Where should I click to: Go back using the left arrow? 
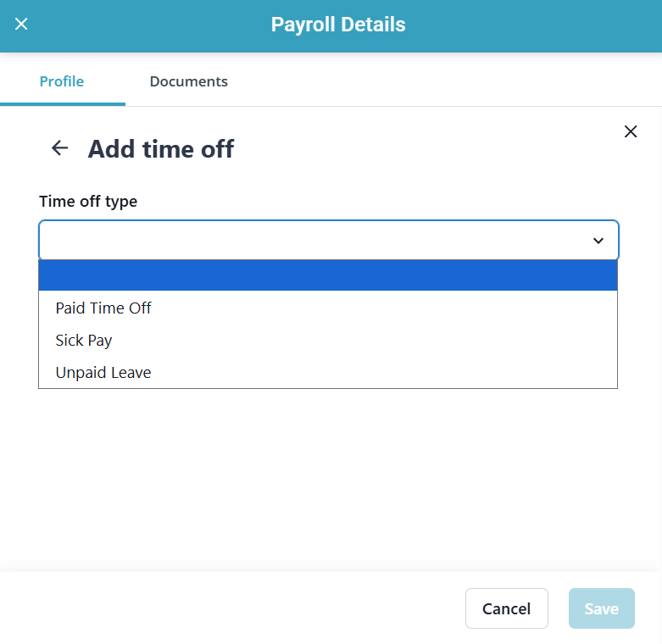pos(59,148)
